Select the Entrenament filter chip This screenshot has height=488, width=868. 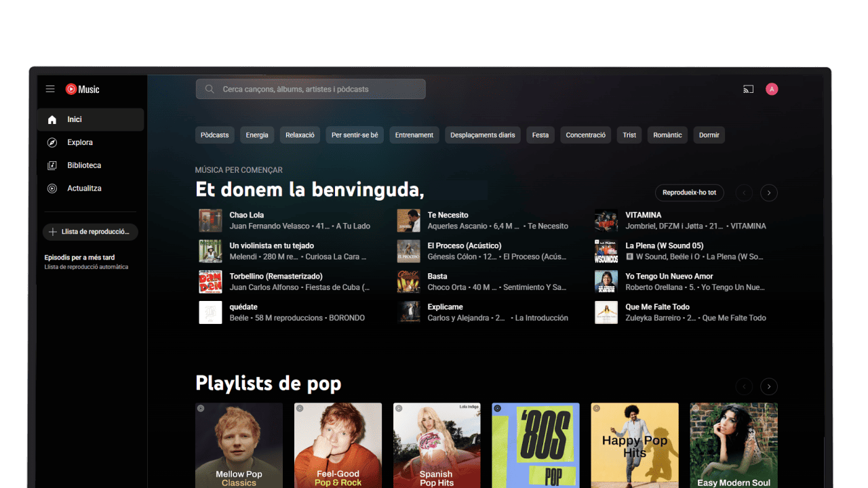(x=414, y=135)
